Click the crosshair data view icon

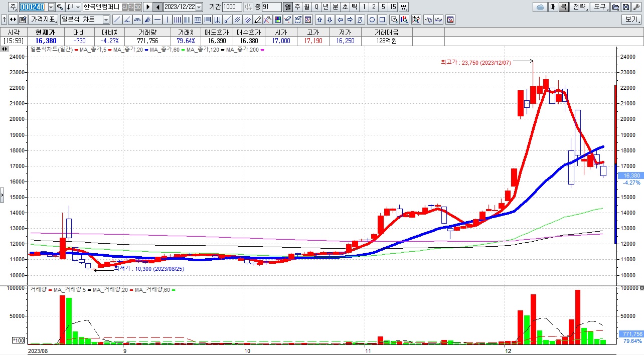416,20
